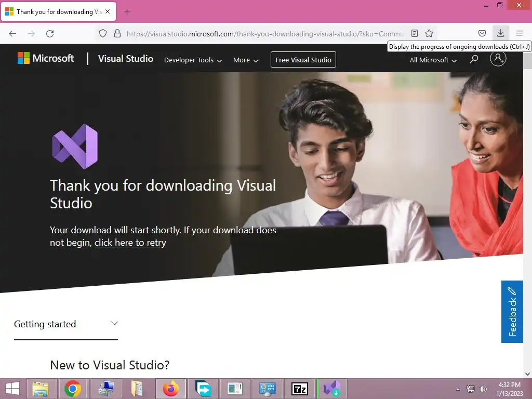Open the Visual Studio home link

click(x=126, y=59)
